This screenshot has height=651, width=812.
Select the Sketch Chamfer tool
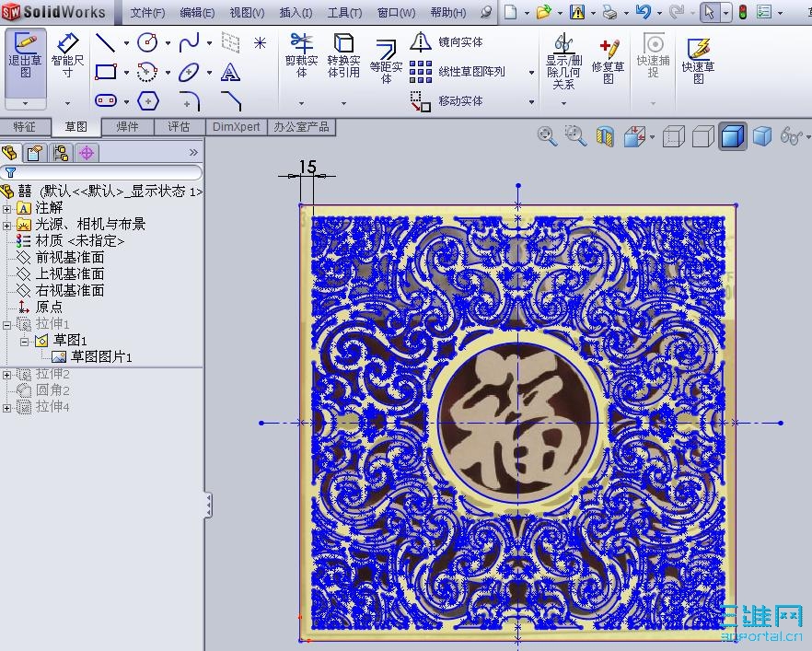[230, 100]
